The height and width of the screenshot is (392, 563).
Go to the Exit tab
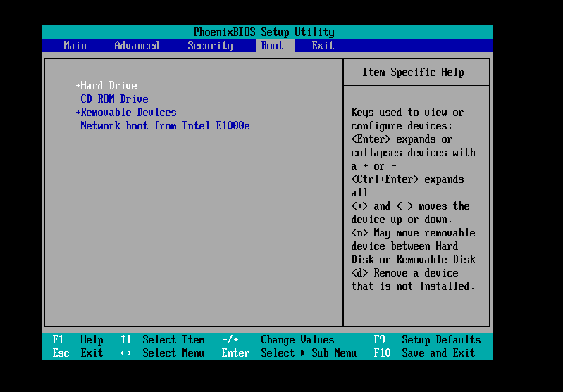[x=323, y=46]
